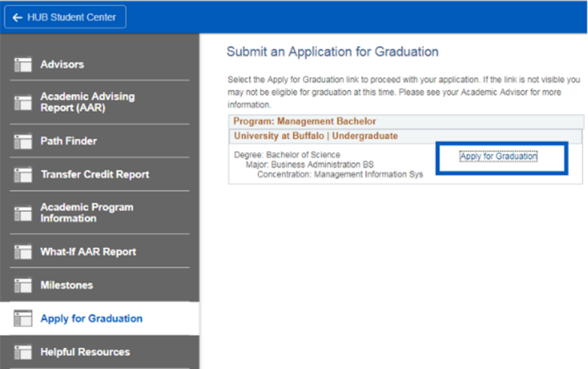This screenshot has width=588, height=369.
Task: Click the Transfer Credit Report icon
Action: (23, 175)
